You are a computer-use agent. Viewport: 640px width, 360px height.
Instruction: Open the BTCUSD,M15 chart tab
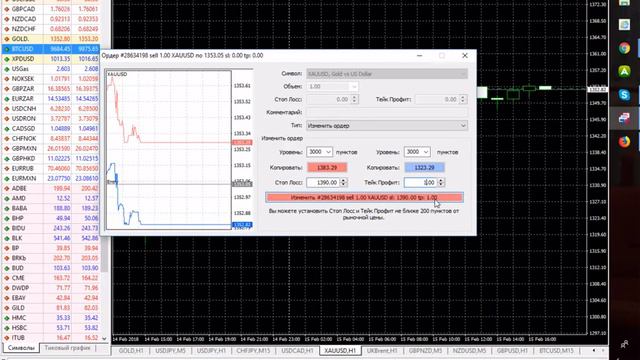point(556,351)
